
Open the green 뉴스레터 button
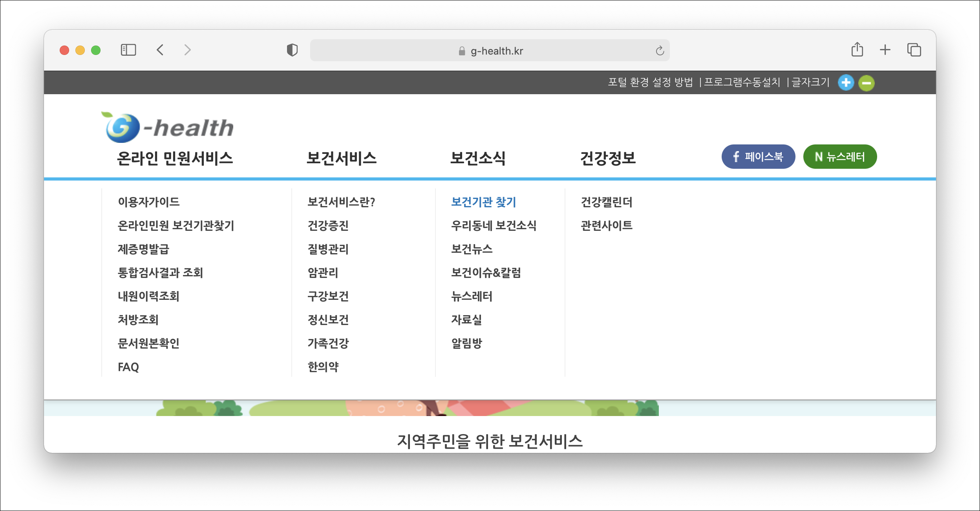tap(840, 157)
